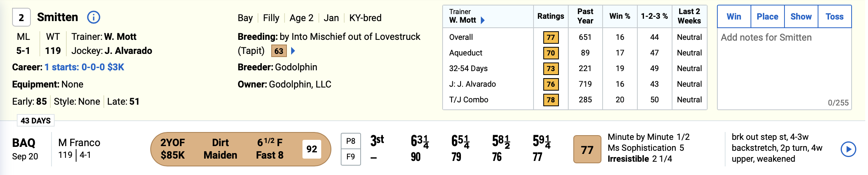The width and height of the screenshot is (868, 175).
Task: Open the career starts 0-0-0 $3K link
Action: point(84,67)
